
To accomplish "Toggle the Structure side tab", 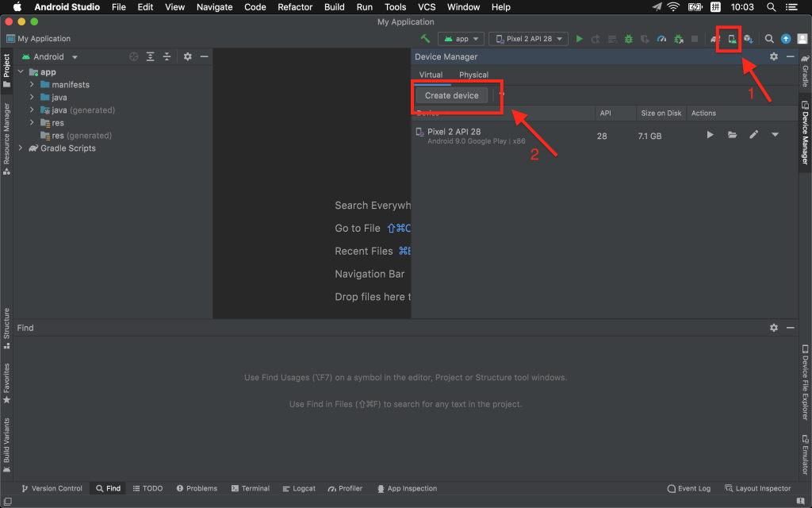I will [x=6, y=328].
